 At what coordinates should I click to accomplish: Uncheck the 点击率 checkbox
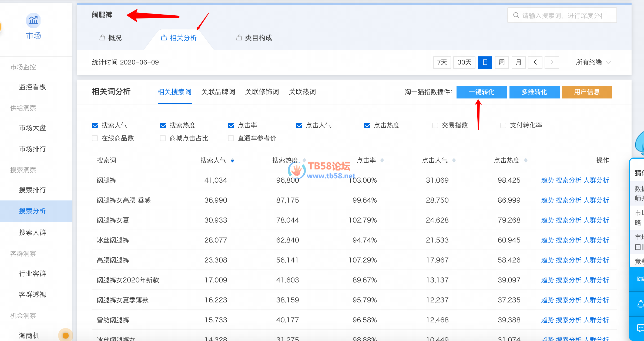pos(231,125)
